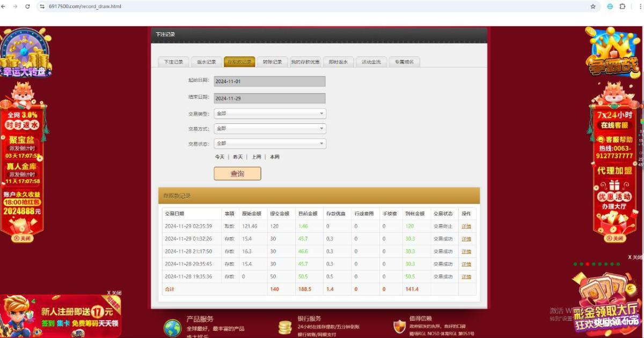Close the 时时返水 sidebar panel
Image resolution: width=644 pixels, height=338 pixels.
pyautogui.click(x=21, y=238)
